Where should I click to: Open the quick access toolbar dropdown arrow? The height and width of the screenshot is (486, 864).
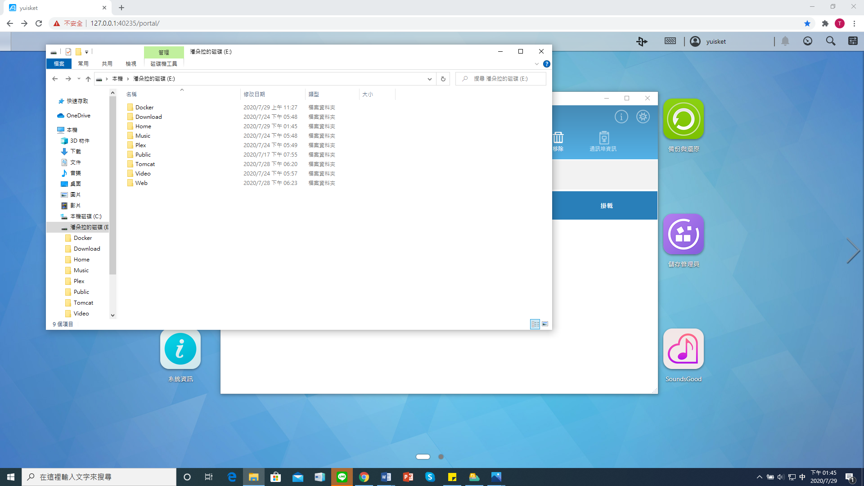[87, 52]
